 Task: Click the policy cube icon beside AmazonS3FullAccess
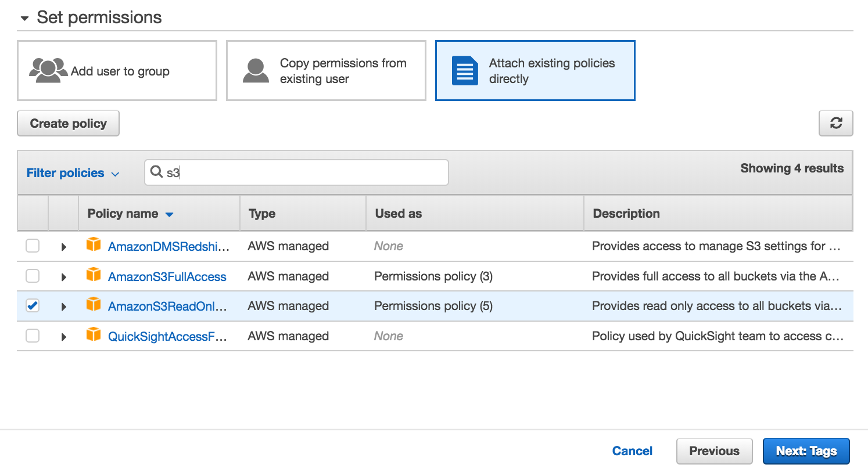click(x=94, y=275)
